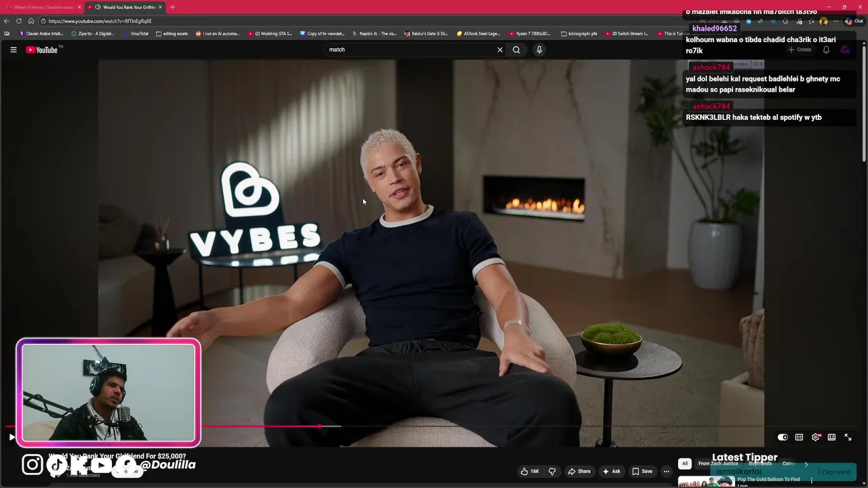
Task: Open the 20 Twitch Stream I... bookmark
Action: point(627,33)
